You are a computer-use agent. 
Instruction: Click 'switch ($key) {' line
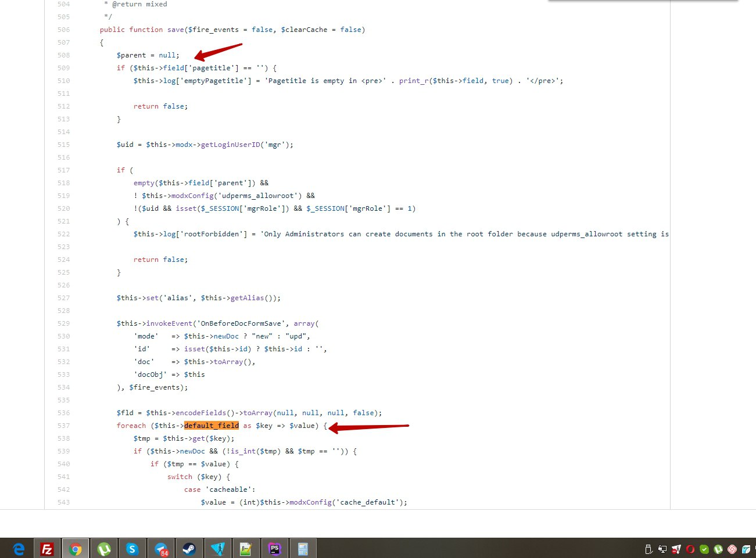click(199, 477)
